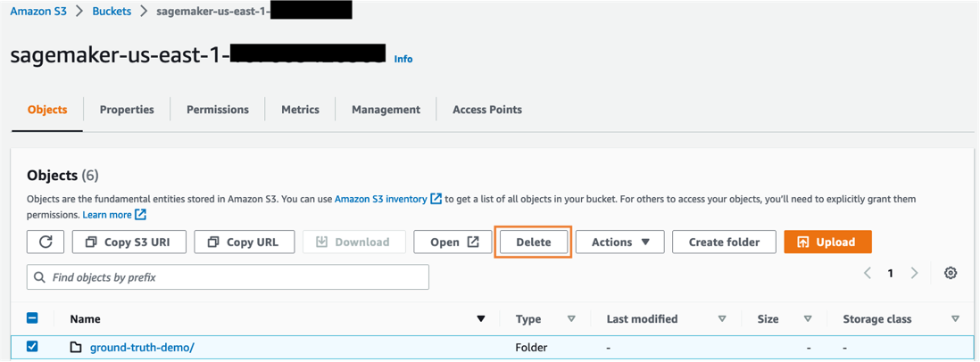980x362 pixels.
Task: Sort by the Size column arrow
Action: (808, 319)
